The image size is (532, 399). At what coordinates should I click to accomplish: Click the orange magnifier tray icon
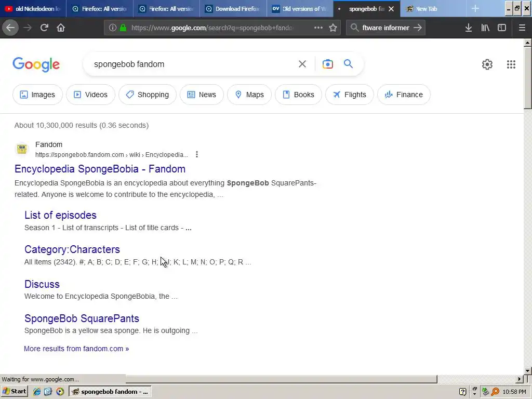coord(495,392)
